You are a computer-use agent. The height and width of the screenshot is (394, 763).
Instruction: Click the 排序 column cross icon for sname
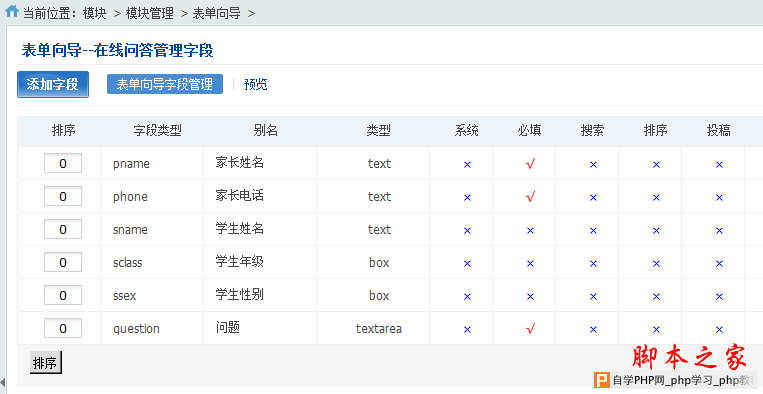(x=656, y=231)
